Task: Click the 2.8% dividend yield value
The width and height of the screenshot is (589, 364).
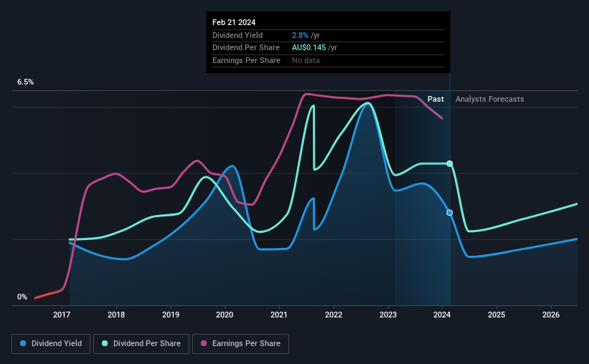Action: click(300, 35)
